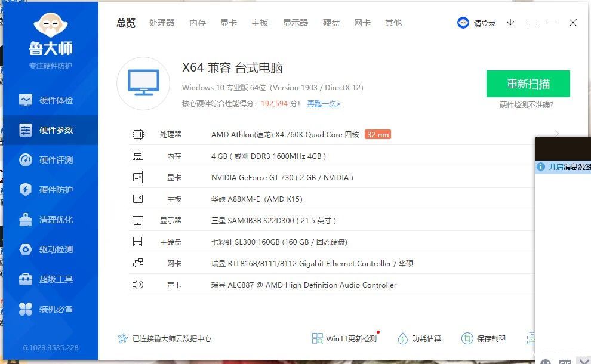The height and width of the screenshot is (364, 591).
Task: Click the 硬件检测不准确? link
Action: point(526,105)
